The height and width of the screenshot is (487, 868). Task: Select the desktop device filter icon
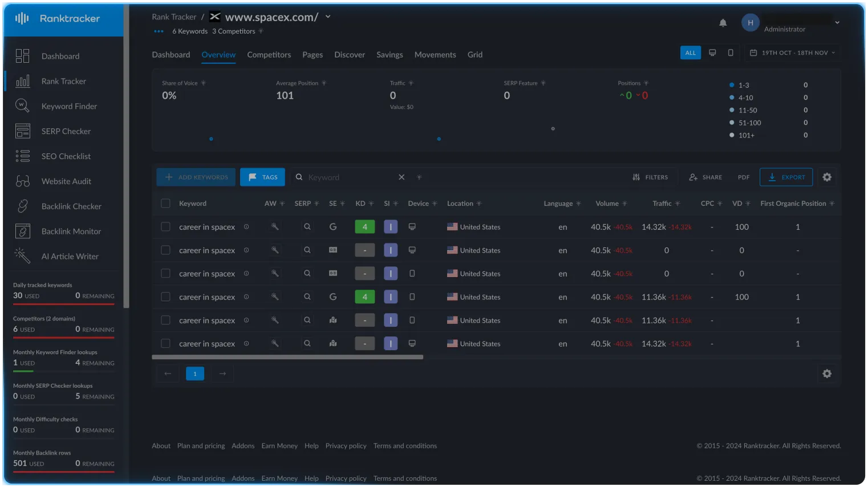pos(712,52)
